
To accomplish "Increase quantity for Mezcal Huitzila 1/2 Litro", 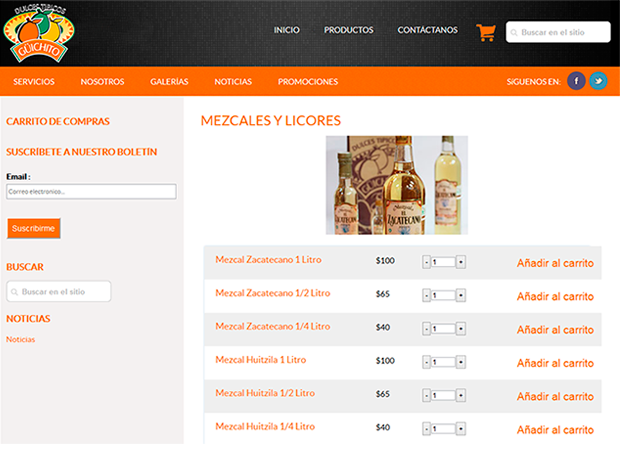I will [x=461, y=395].
